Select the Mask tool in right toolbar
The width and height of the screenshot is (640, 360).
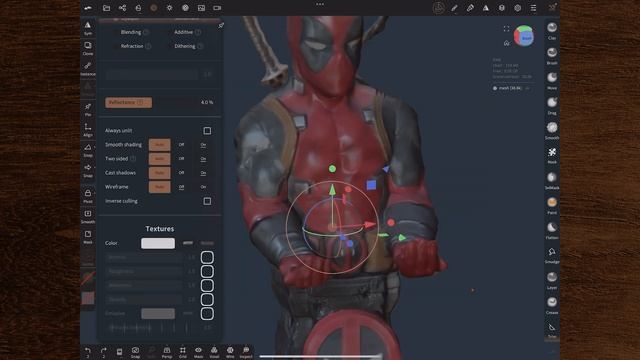552,156
